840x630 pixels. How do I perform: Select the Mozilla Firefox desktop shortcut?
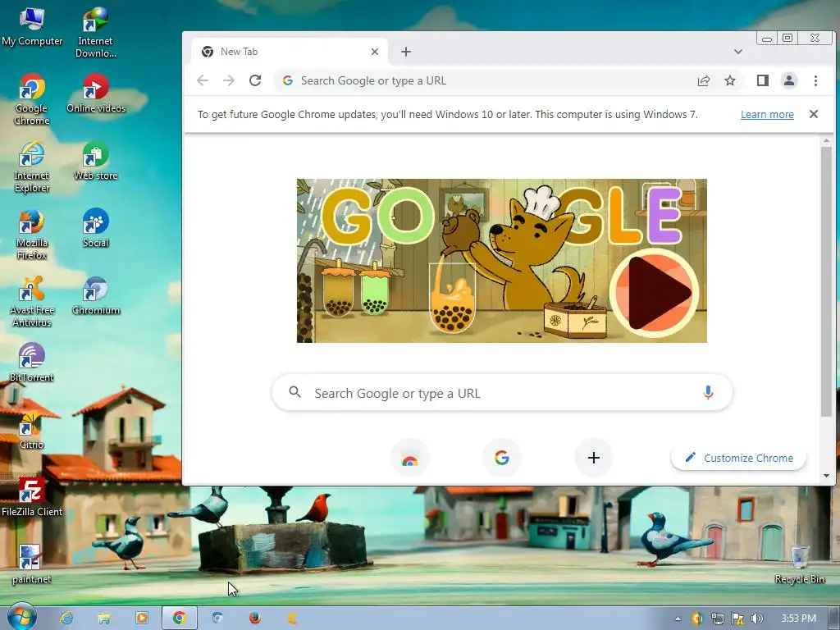32,235
